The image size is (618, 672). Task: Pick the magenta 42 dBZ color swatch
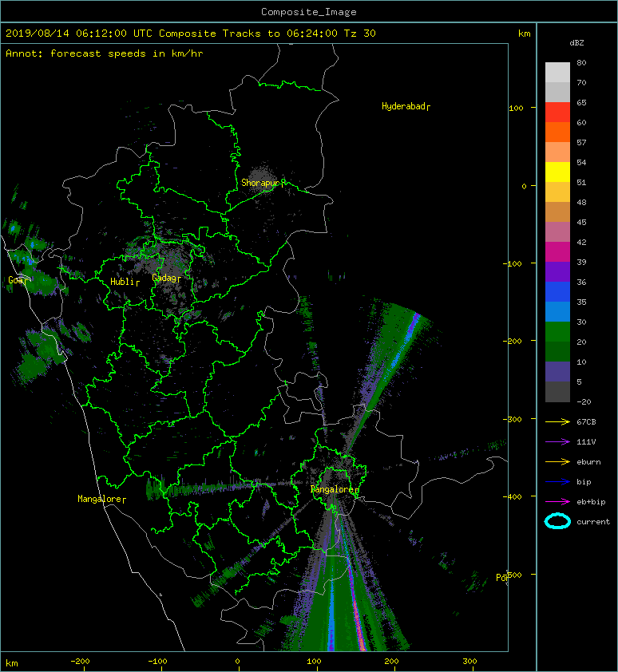[557, 251]
